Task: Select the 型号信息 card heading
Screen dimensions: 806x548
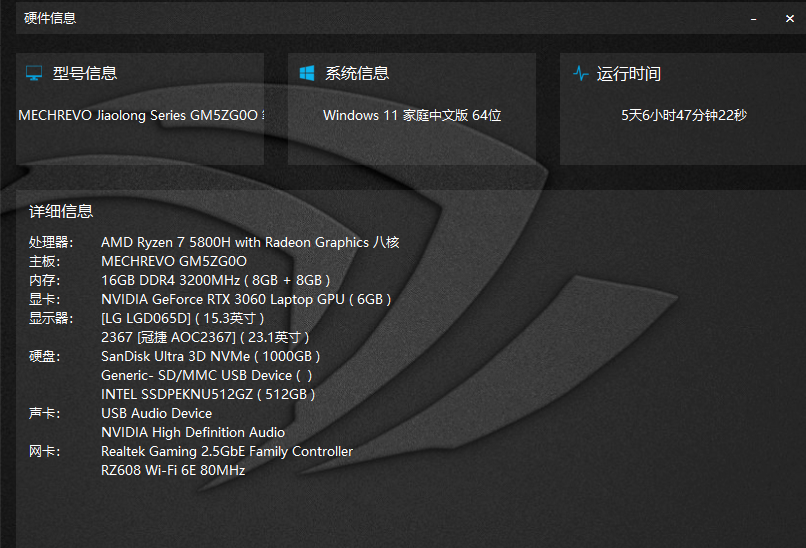Action: point(85,74)
